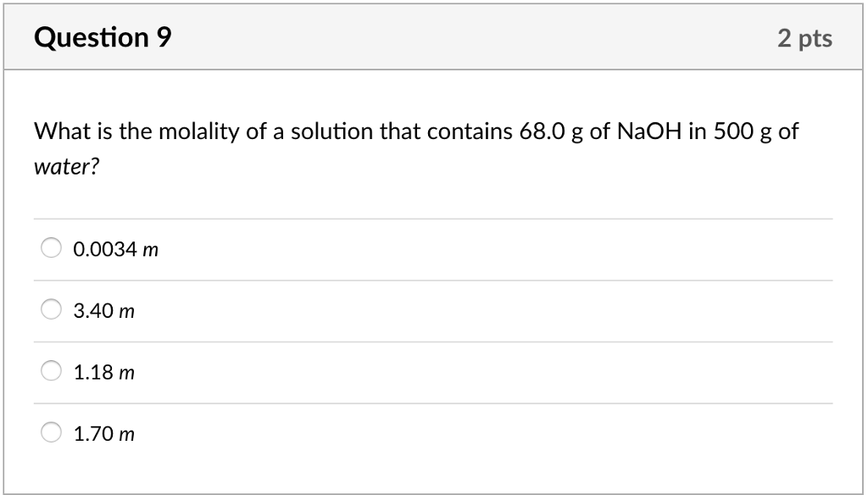Click the answer label 1.70 m
The height and width of the screenshot is (495, 868).
pos(103,433)
